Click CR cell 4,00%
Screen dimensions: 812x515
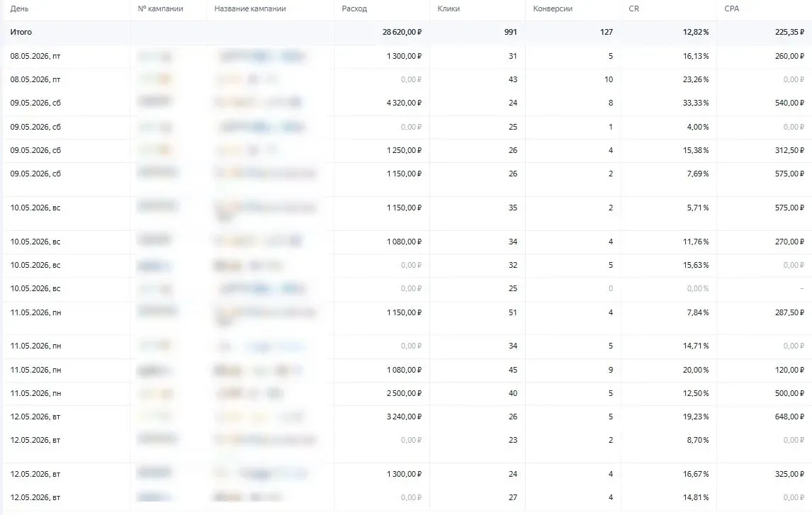697,127
